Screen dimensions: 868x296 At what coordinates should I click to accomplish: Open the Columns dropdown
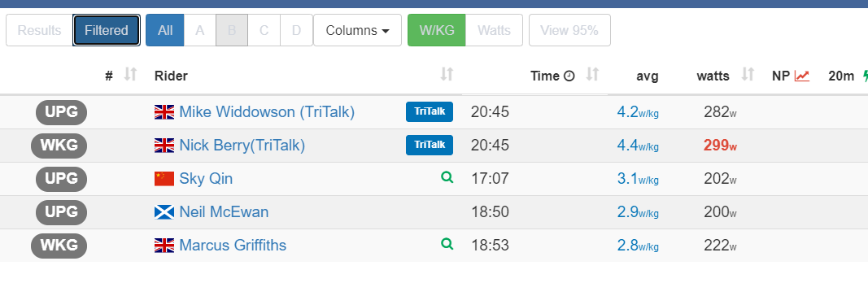358,30
